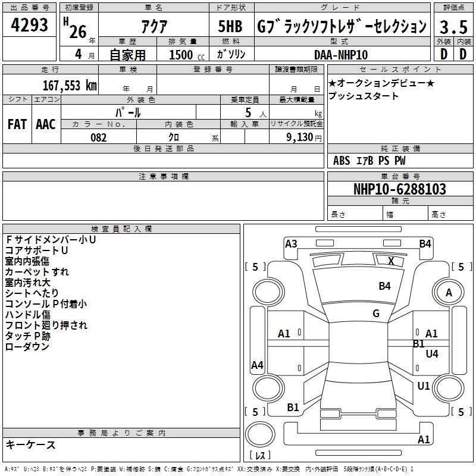Click the door type 5HB
The image size is (476, 476).
(230, 26)
